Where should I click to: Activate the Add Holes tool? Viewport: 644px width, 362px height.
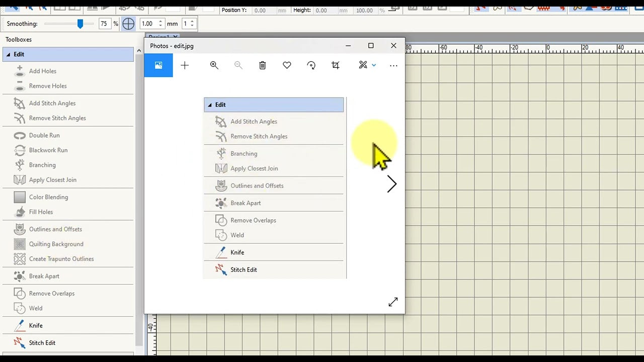coord(43,71)
